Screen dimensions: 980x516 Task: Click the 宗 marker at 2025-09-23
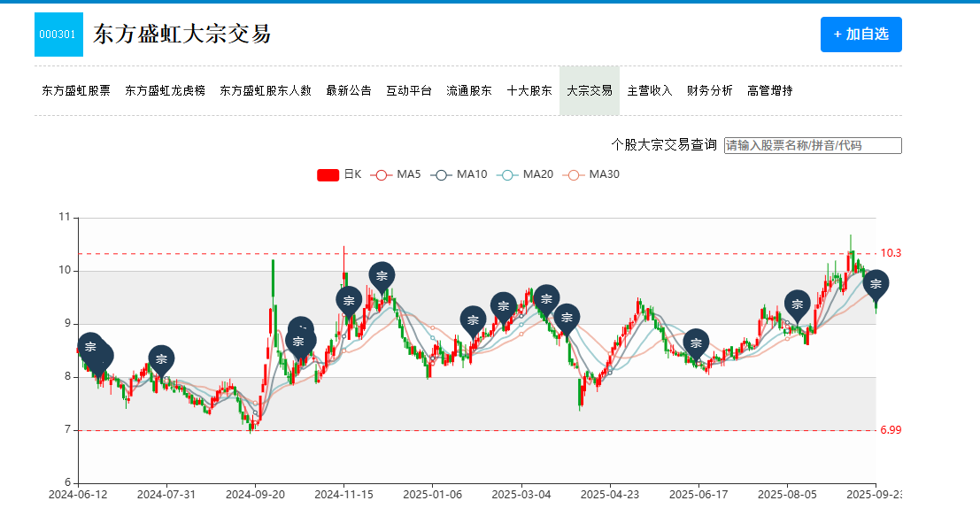point(876,283)
